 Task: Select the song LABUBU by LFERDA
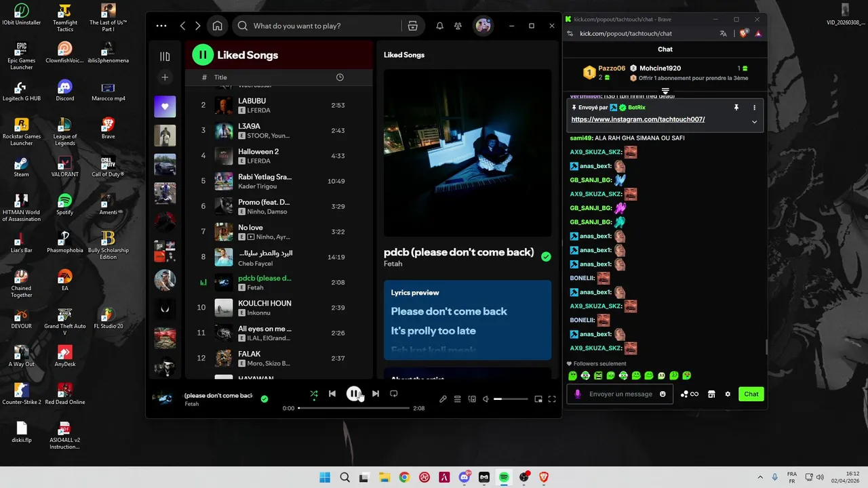(x=279, y=105)
